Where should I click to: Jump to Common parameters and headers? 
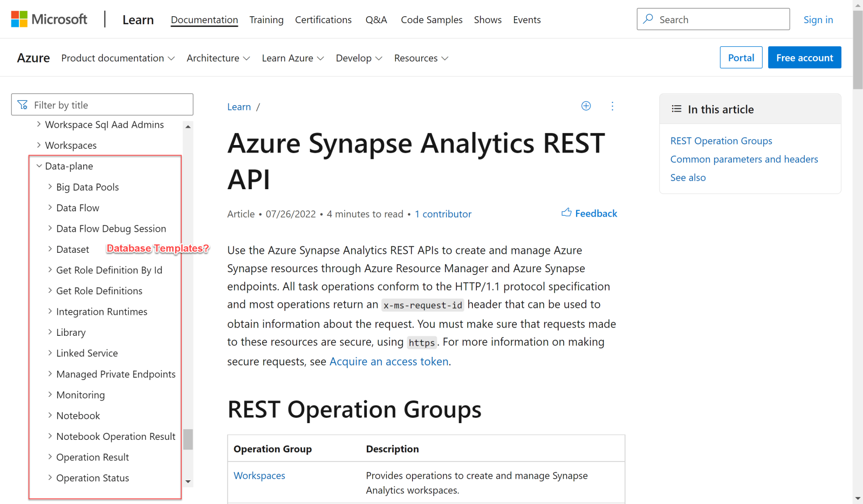(744, 159)
